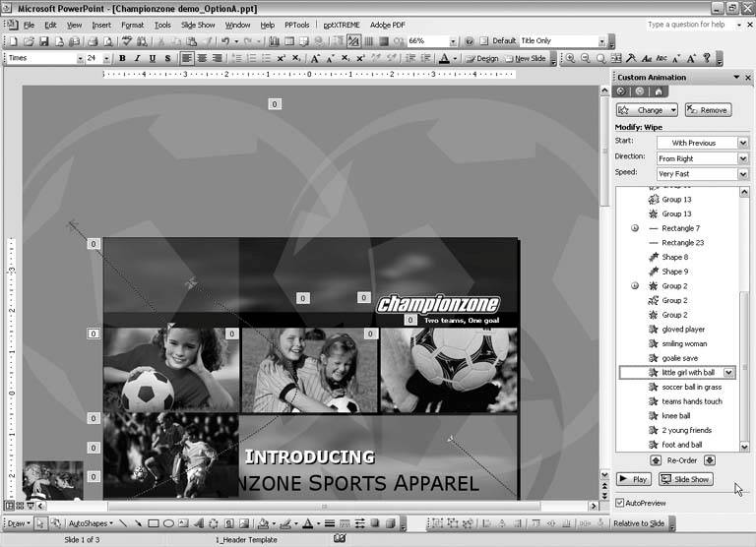Click the New document icon
756x547 pixels.
(13, 41)
